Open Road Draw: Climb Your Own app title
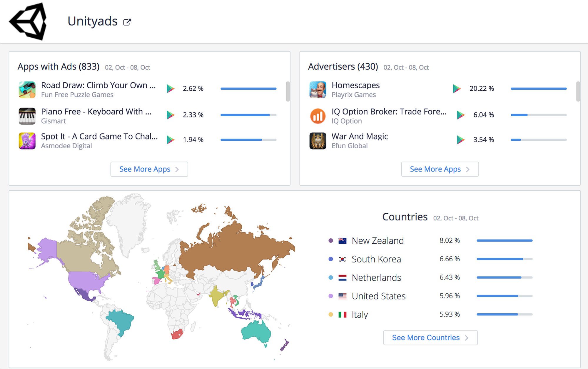The height and width of the screenshot is (369, 588). (98, 85)
